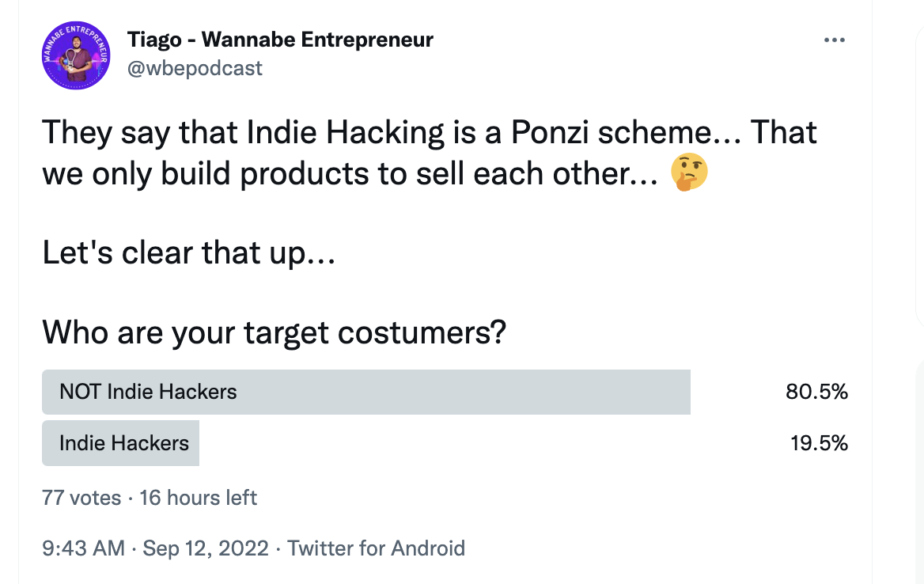
Task: Open the @wbepodcast handle link
Action: tap(195, 68)
